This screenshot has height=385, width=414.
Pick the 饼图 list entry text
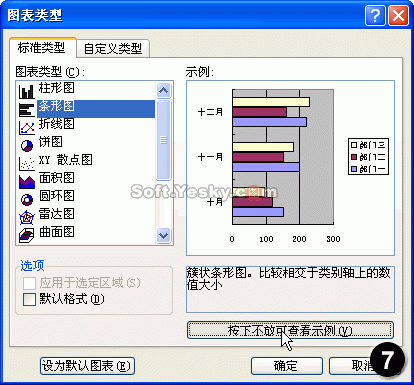tap(50, 142)
